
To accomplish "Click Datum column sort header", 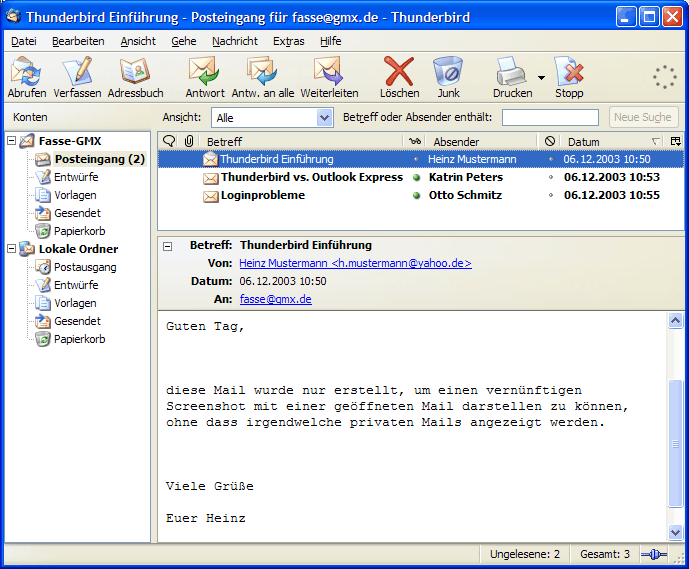I will point(611,141).
